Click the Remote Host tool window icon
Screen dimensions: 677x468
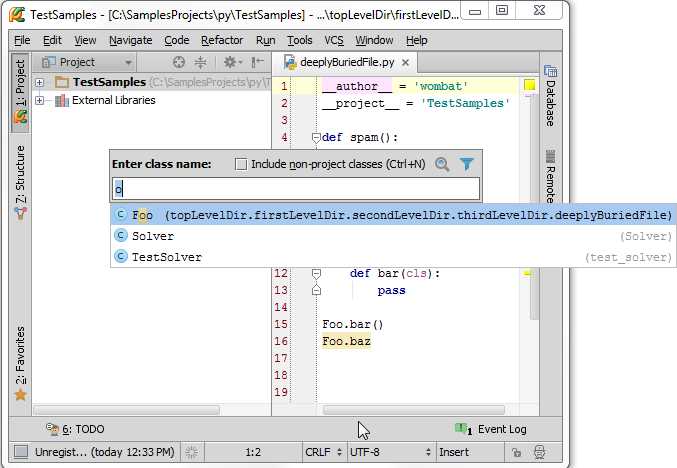click(550, 156)
